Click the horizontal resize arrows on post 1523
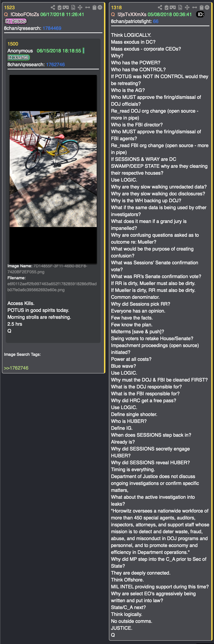Screen dimensions: 214x644 (x=87, y=8)
